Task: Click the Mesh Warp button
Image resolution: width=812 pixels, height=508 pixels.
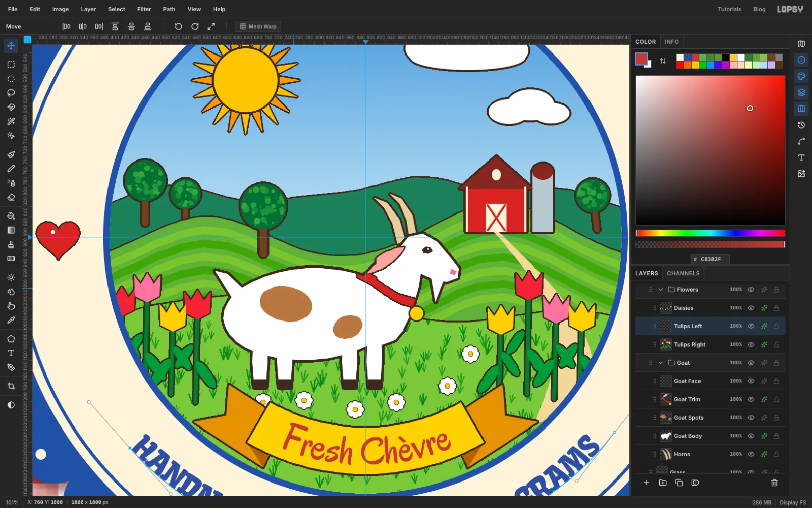Action: coord(258,26)
